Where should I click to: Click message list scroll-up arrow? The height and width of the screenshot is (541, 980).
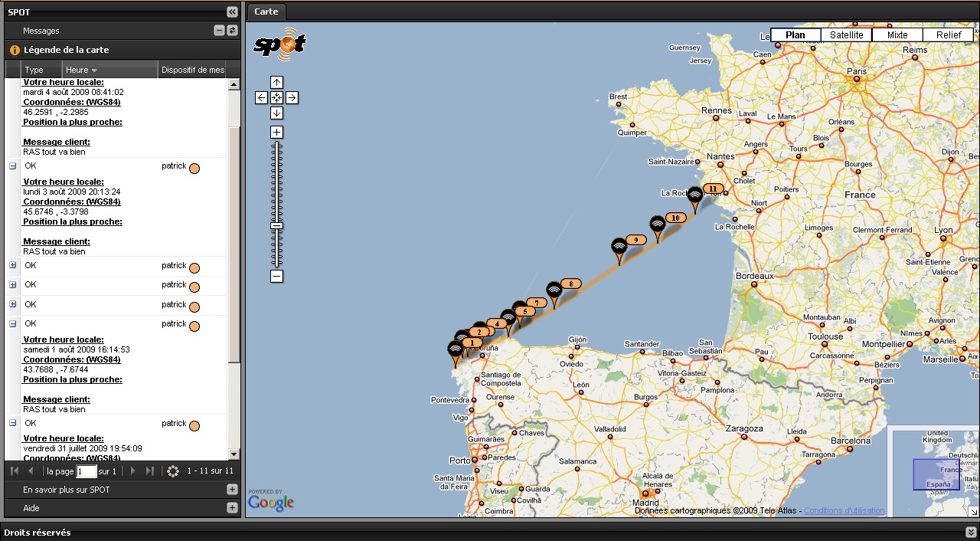[234, 84]
